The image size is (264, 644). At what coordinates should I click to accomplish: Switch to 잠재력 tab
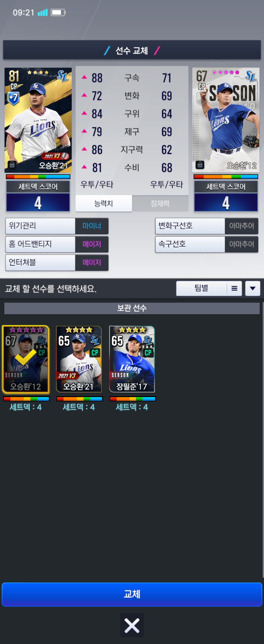[160, 203]
